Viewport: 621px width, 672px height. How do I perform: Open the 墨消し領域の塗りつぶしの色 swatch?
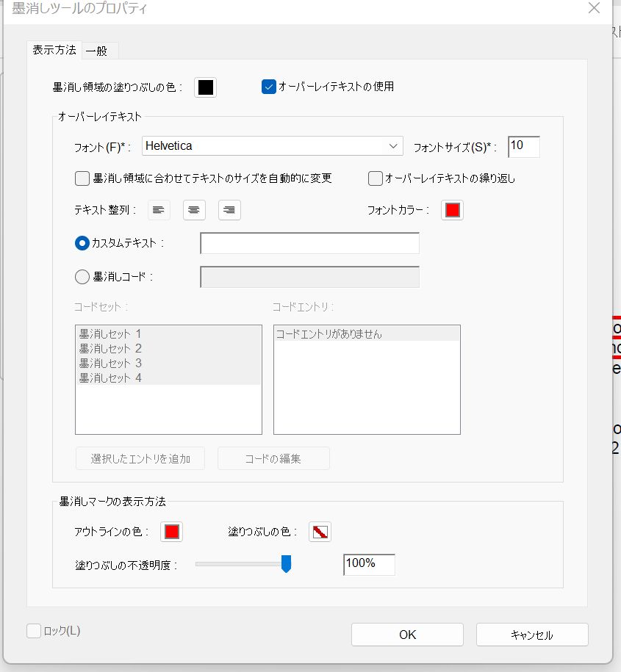[x=205, y=87]
